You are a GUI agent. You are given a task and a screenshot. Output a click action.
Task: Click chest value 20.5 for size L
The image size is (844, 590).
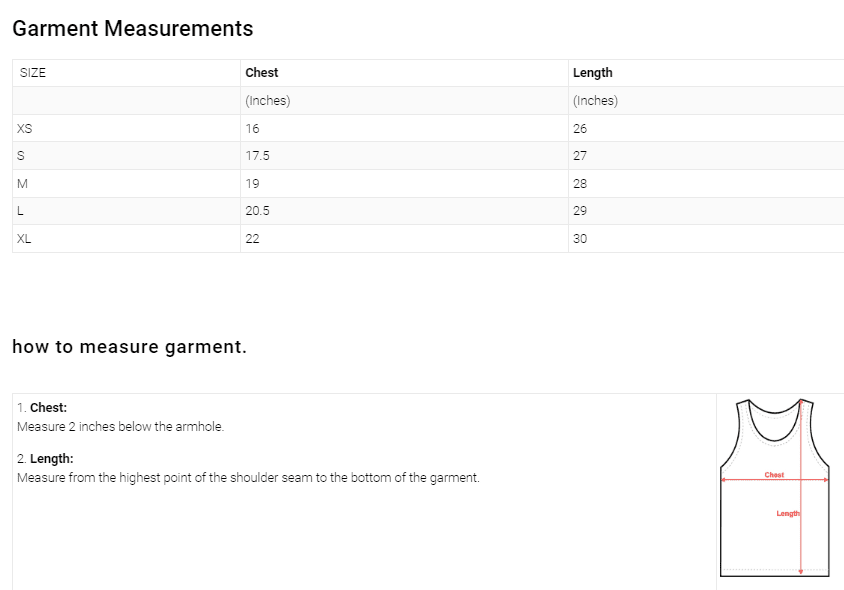(257, 211)
